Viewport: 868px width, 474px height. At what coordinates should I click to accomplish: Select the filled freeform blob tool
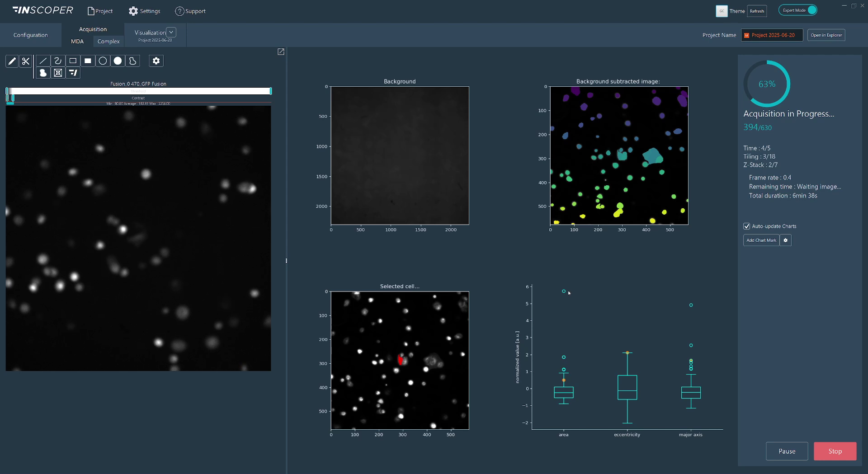pos(43,73)
